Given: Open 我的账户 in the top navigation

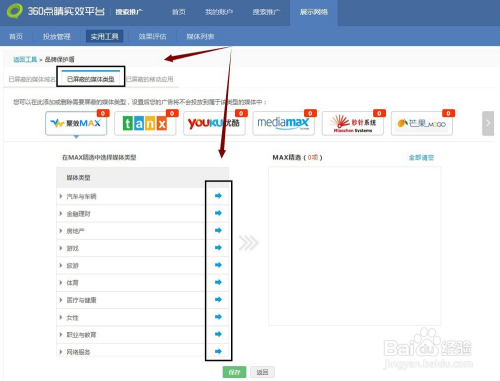Looking at the screenshot, I should click(x=219, y=12).
